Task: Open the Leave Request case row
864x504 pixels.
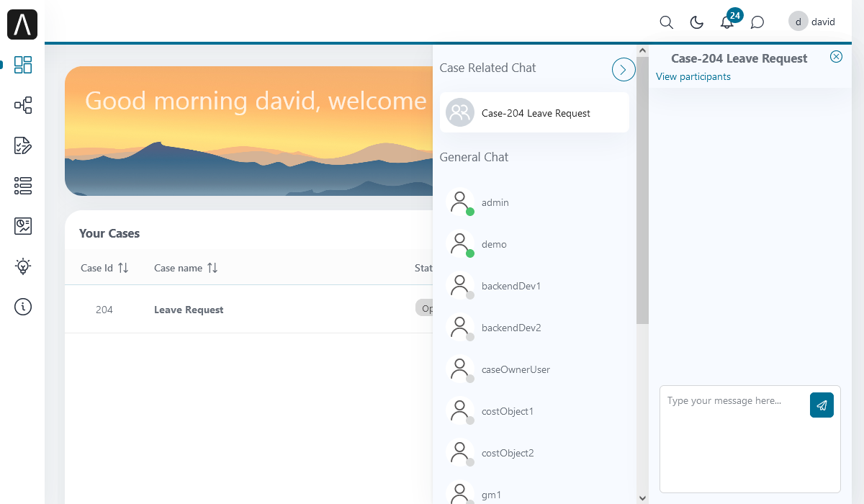Action: coord(248,310)
